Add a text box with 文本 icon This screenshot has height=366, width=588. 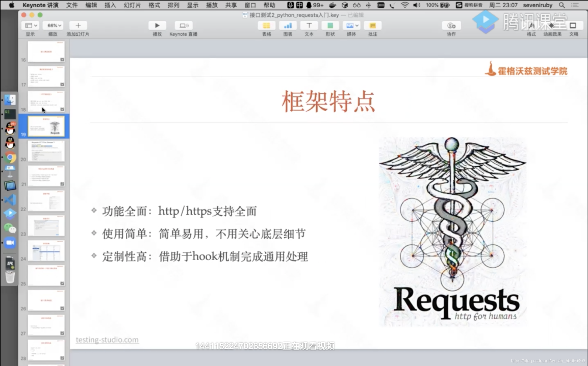click(x=309, y=26)
